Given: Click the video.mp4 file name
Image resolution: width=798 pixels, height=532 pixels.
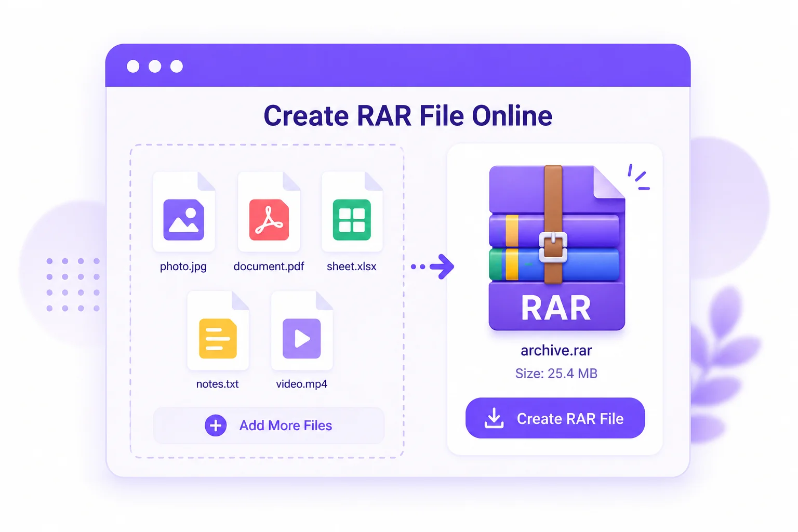Looking at the screenshot, I should [x=302, y=384].
